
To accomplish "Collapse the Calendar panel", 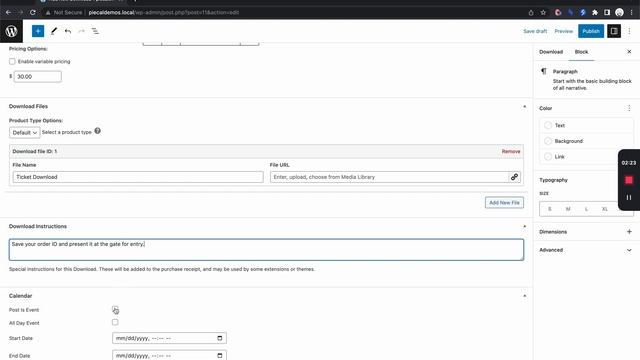I will 524,296.
